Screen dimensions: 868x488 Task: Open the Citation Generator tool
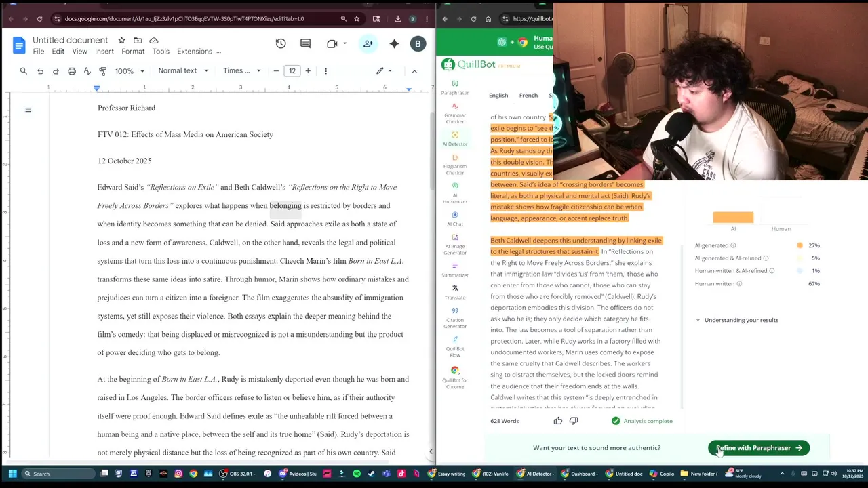pos(455,318)
